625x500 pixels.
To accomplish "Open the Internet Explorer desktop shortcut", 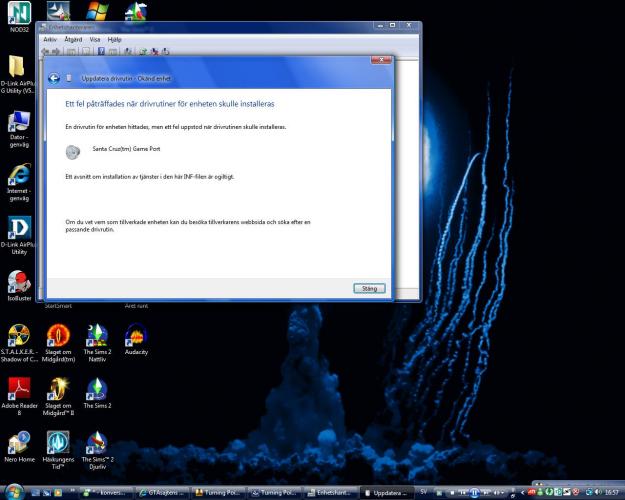I will click(x=18, y=175).
